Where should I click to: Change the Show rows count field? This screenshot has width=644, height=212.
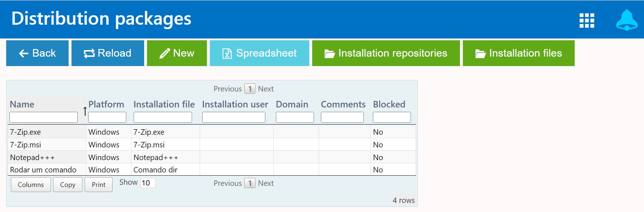[x=148, y=183]
